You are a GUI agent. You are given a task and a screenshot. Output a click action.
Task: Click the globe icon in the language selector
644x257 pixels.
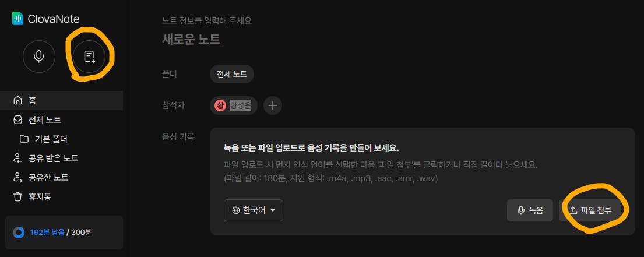[236, 210]
